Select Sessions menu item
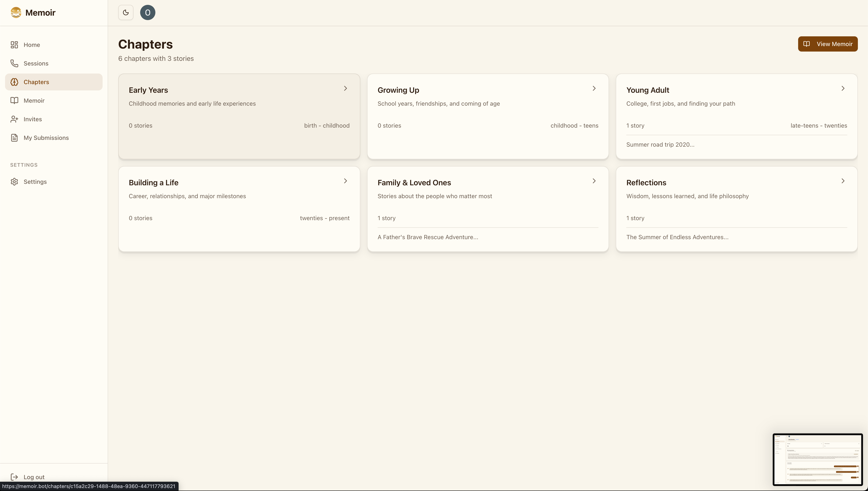868x491 pixels. click(36, 63)
